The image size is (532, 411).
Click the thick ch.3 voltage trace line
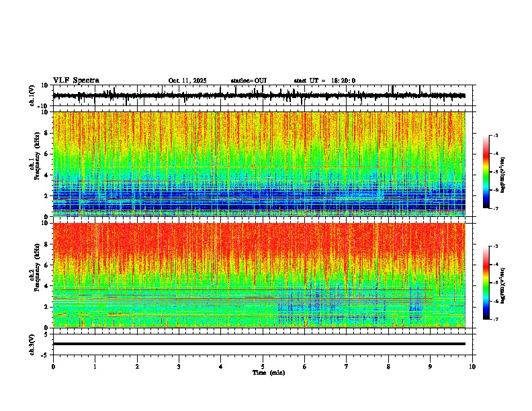(259, 344)
